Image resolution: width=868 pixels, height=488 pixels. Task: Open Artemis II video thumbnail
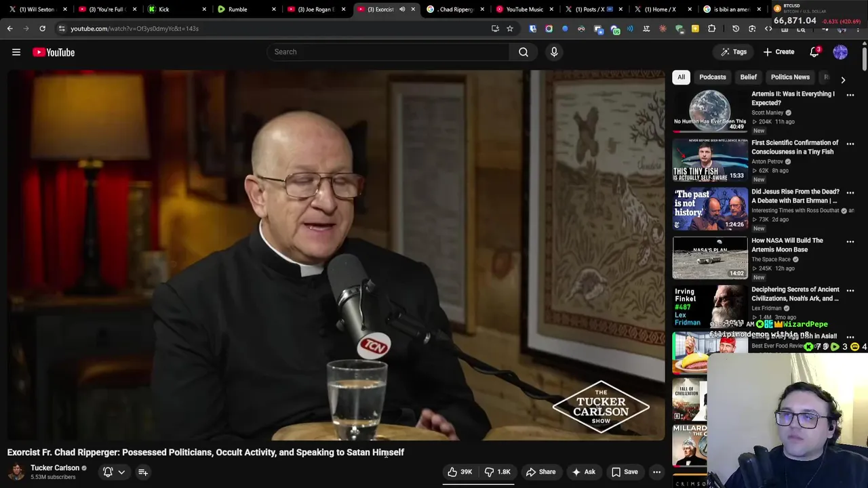710,111
